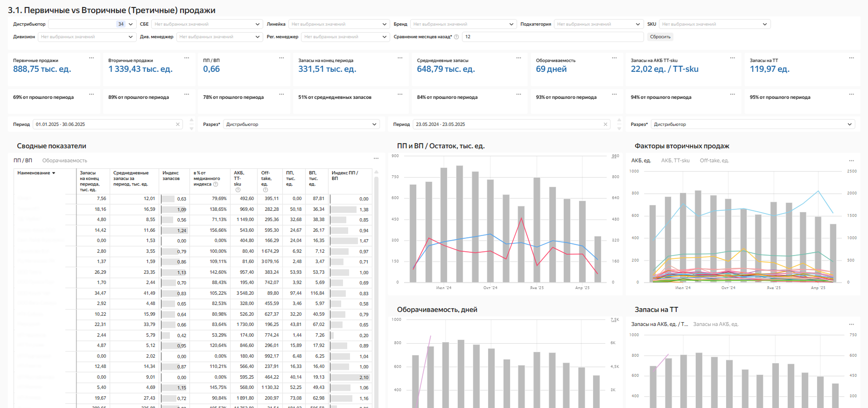Open the menu on the '95% от прошлого периода' card

point(851,94)
